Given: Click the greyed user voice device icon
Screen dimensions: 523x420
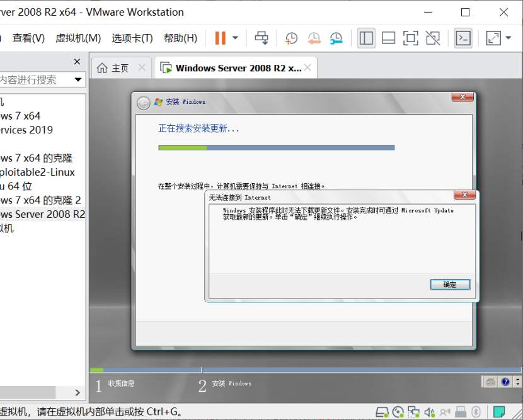Looking at the screenshot, I should click(x=445, y=412).
